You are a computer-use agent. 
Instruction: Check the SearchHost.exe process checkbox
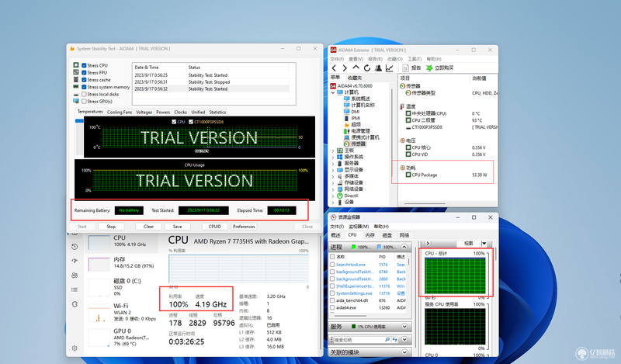tap(332, 265)
